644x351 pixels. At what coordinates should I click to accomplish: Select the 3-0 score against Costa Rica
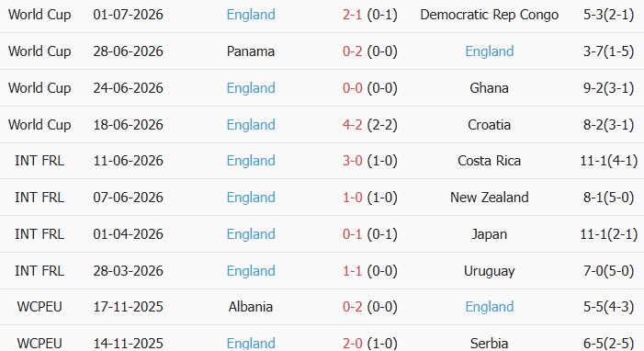(x=352, y=161)
